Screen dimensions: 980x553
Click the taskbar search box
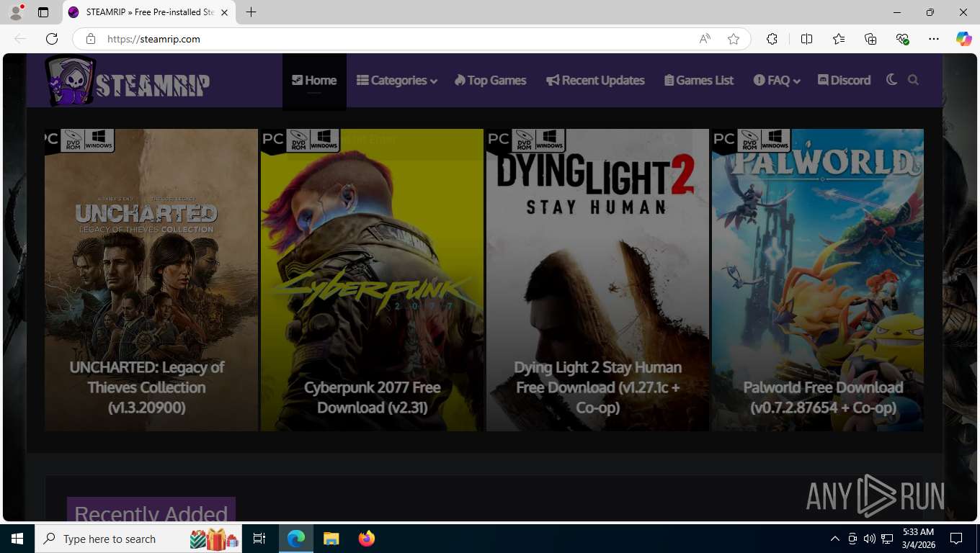tap(140, 539)
